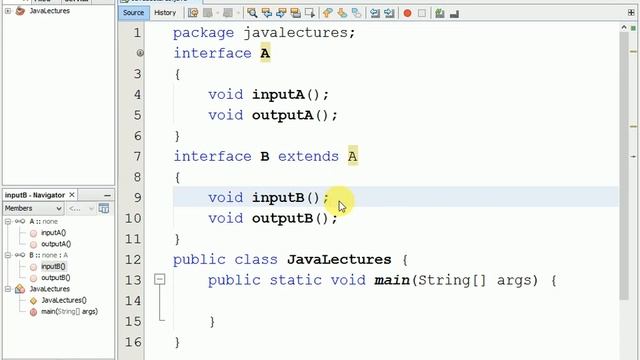Image resolution: width=640 pixels, height=360 pixels.
Task: Select main(String[] args) in Navigator
Action: coord(69,312)
